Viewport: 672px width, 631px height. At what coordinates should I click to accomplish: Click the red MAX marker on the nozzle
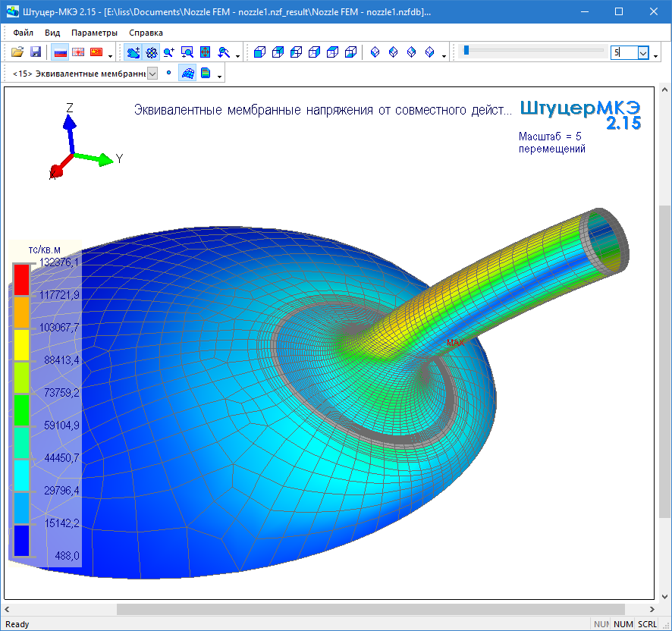pyautogui.click(x=455, y=343)
